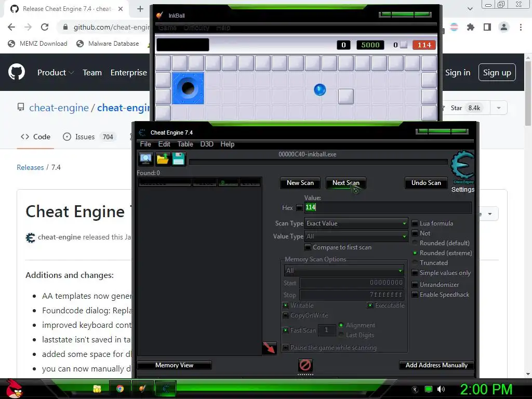
Task: Click the blue ball in InkBall
Action: pyautogui.click(x=320, y=89)
